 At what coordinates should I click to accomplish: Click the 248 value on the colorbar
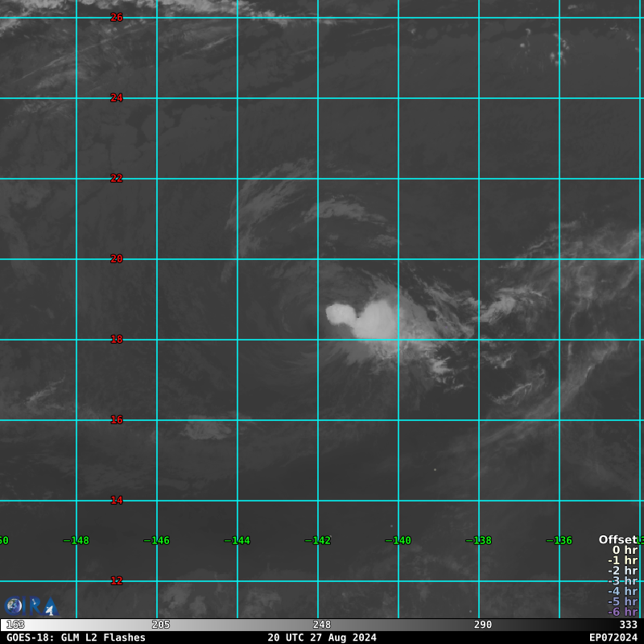click(322, 625)
